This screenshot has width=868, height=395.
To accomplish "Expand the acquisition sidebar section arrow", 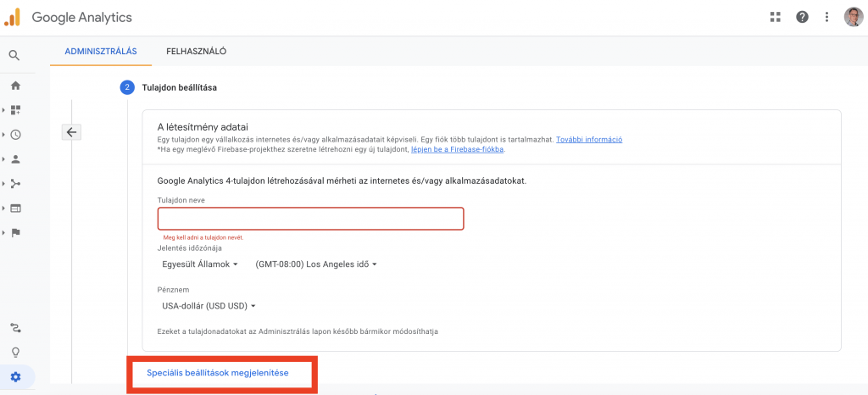I will [x=4, y=184].
